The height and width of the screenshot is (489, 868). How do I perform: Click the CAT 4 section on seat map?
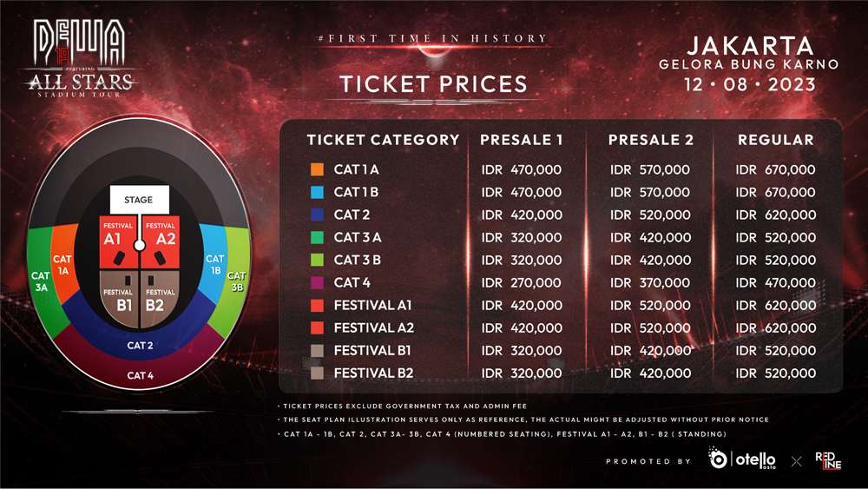pyautogui.click(x=140, y=375)
